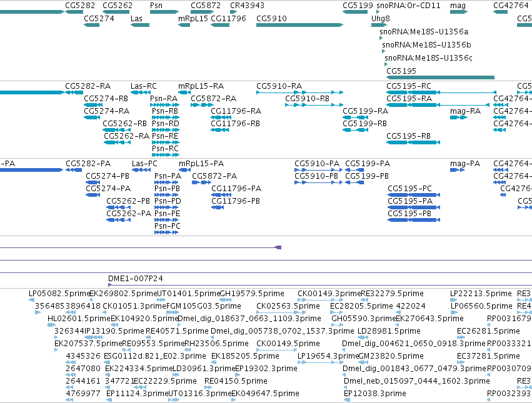Click the CG5274 gene label
Image resolution: width=532 pixels, height=403 pixels.
[x=99, y=18]
